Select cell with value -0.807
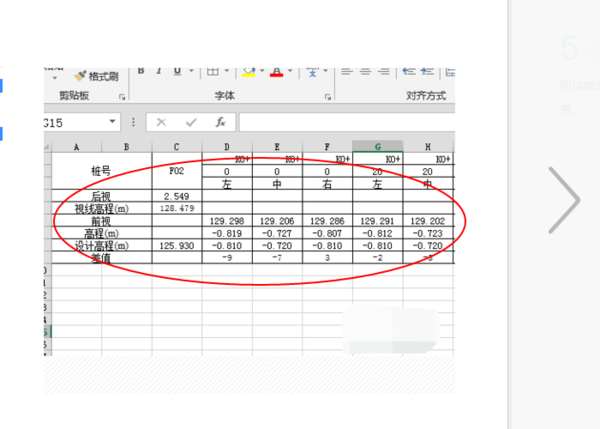 327,233
